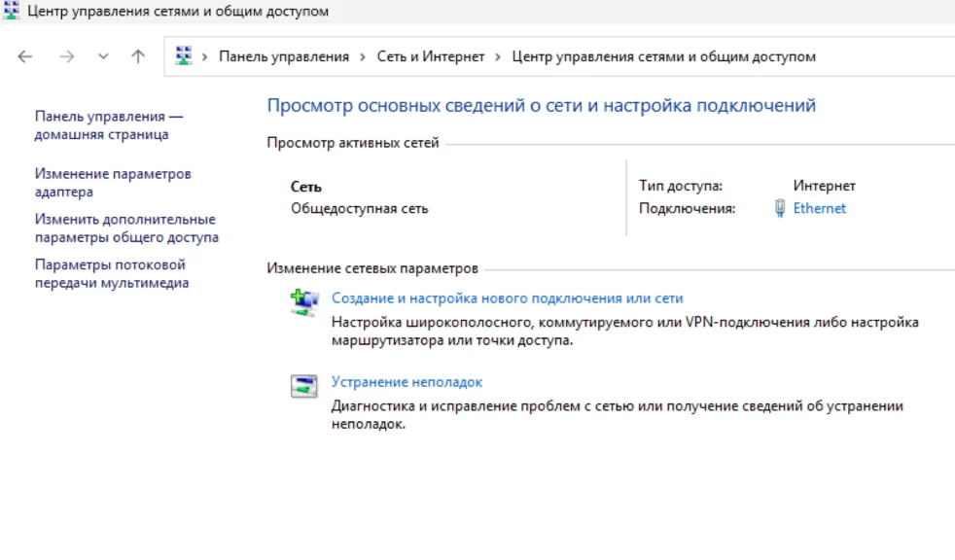Expand the chevron right of the address bar icon

point(205,56)
